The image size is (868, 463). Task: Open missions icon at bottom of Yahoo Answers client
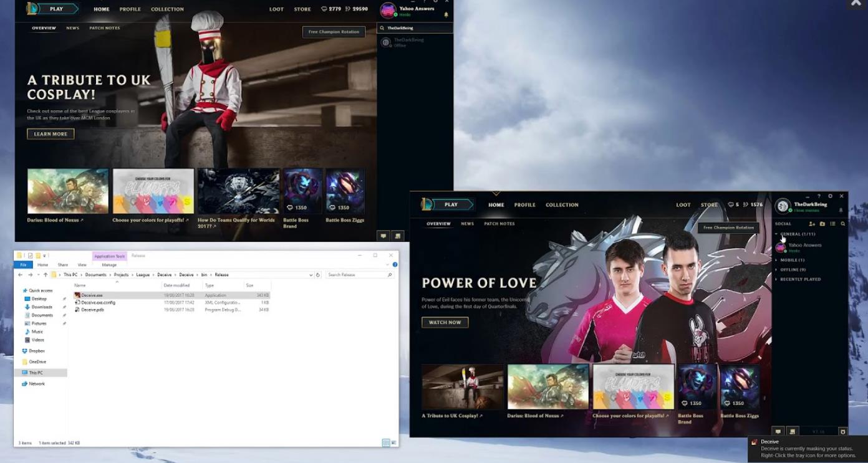click(398, 236)
